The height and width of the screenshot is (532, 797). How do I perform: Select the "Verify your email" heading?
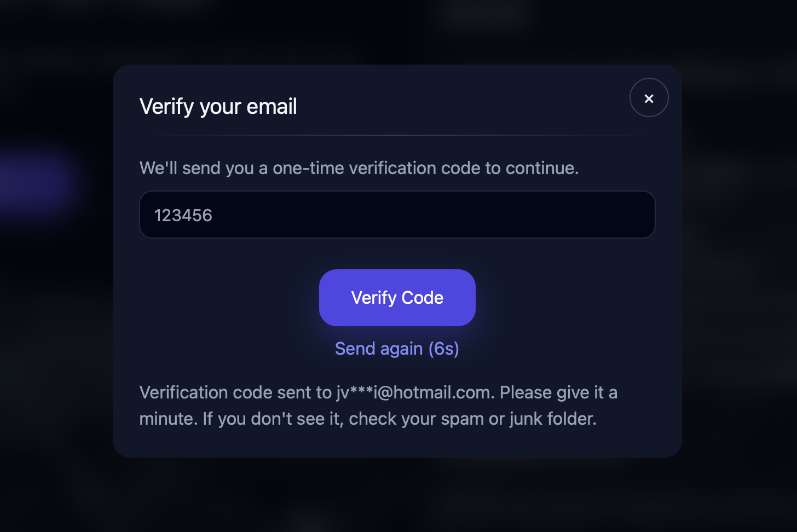pyautogui.click(x=218, y=106)
